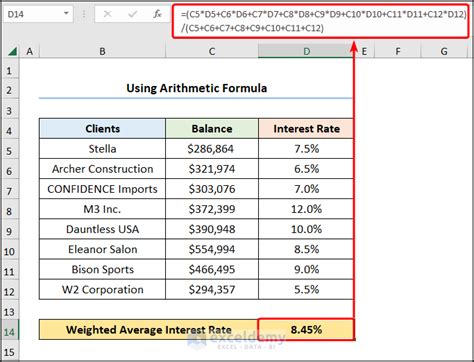This screenshot has width=474, height=362.
Task: Select the 'Dauntless USA' cell
Action: point(102,229)
